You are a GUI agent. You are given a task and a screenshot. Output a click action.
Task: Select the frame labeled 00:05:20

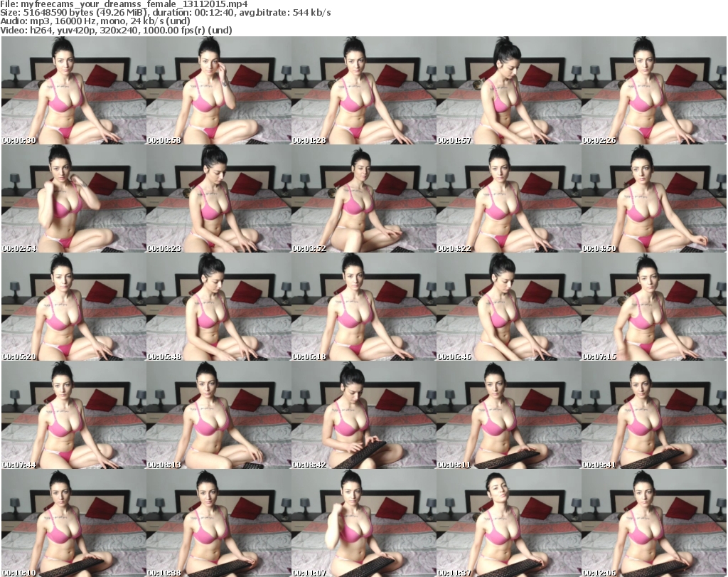pyautogui.click(x=74, y=307)
